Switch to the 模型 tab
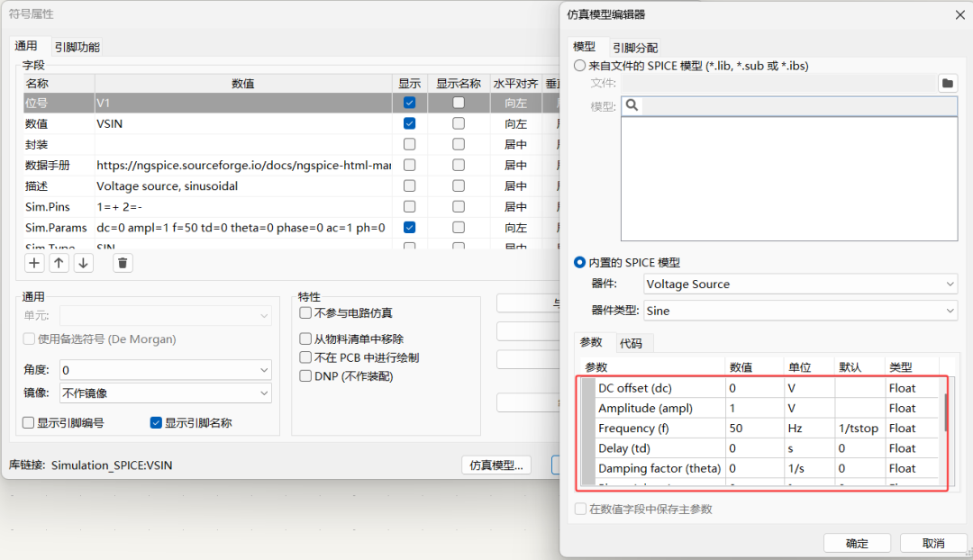The width and height of the screenshot is (973, 560). (584, 47)
